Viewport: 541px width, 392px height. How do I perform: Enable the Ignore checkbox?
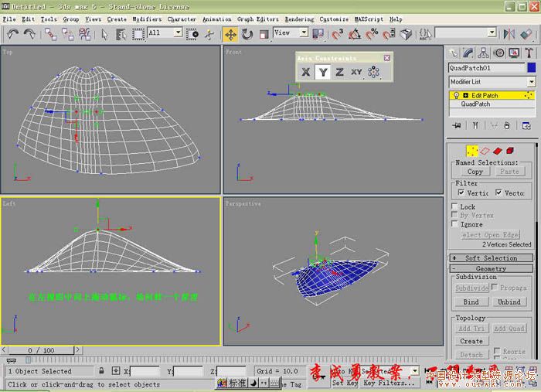454,224
